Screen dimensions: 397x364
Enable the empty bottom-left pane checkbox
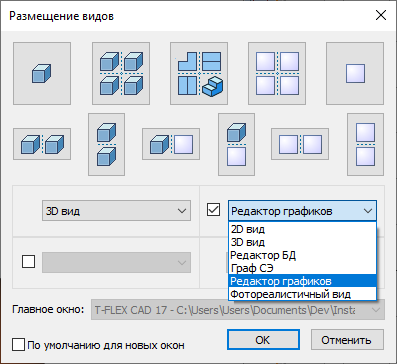click(x=28, y=262)
